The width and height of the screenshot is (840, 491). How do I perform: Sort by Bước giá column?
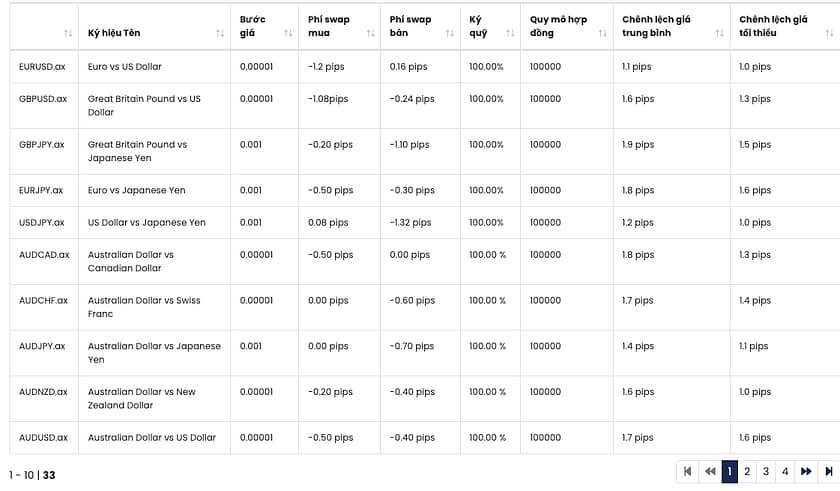point(288,33)
